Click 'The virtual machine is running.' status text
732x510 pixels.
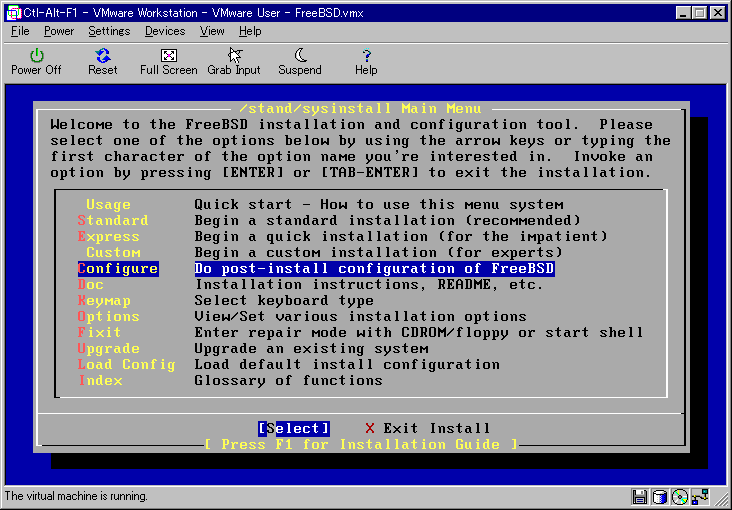coord(76,496)
